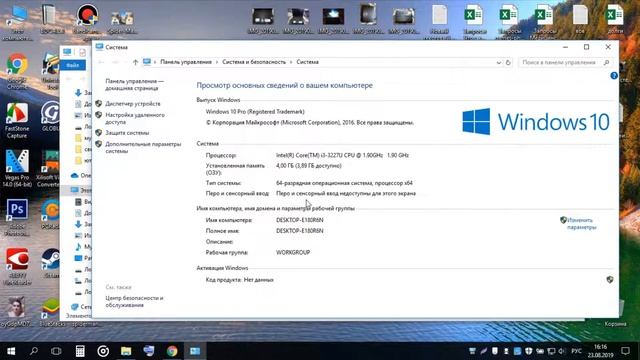Open Recycle Bin on desktop
This screenshot has height=360, width=640.
[616, 313]
